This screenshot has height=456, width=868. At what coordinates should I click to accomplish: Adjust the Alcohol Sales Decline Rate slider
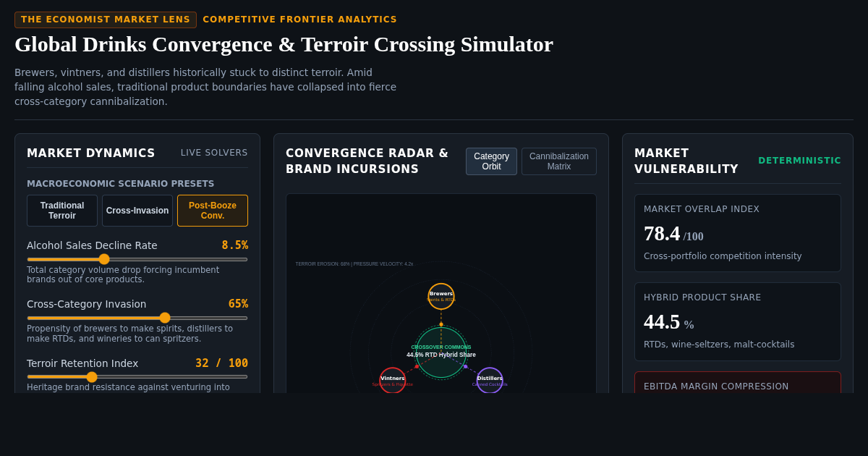[137, 259]
